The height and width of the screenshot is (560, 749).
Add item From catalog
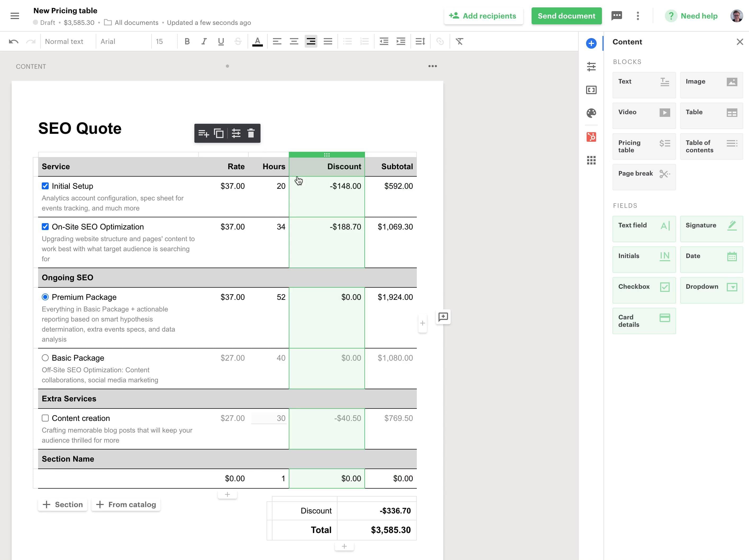click(x=126, y=504)
